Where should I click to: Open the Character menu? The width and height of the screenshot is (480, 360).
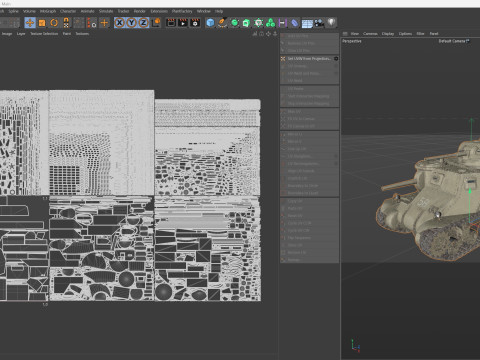click(68, 11)
